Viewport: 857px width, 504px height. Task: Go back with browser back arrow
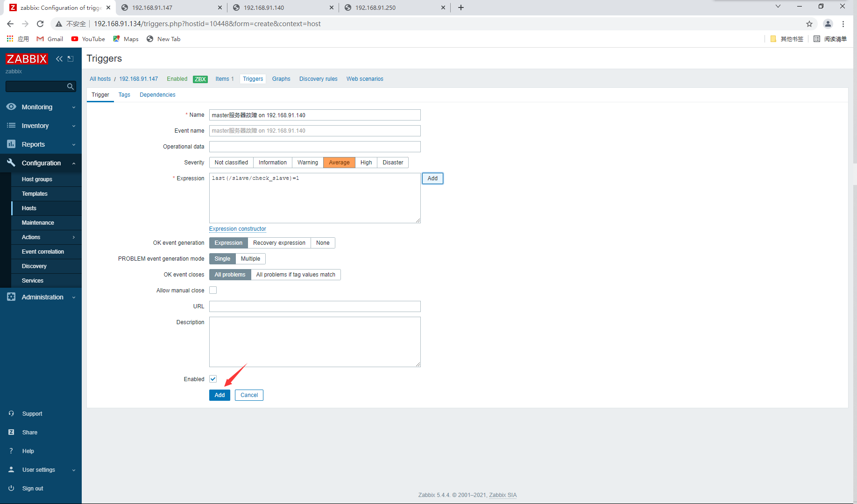click(x=10, y=24)
